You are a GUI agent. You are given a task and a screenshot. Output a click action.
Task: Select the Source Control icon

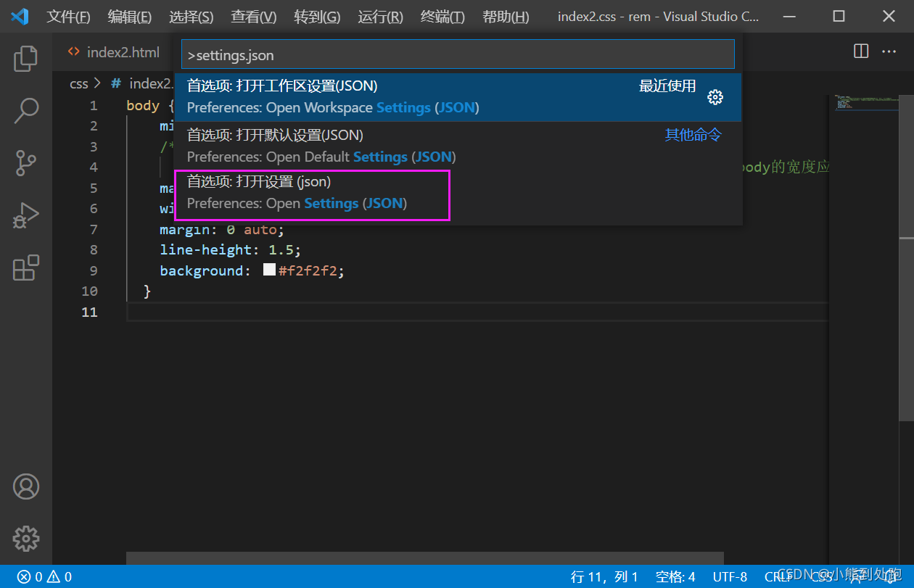coord(26,162)
